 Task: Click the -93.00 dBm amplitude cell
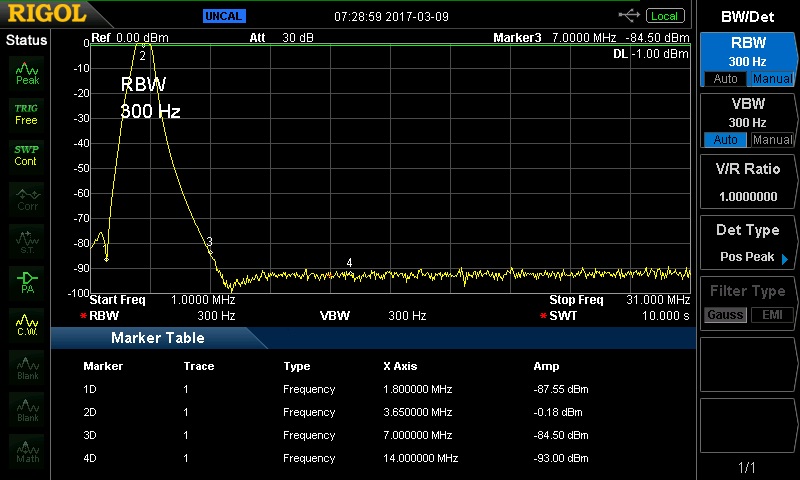pyautogui.click(x=561, y=458)
